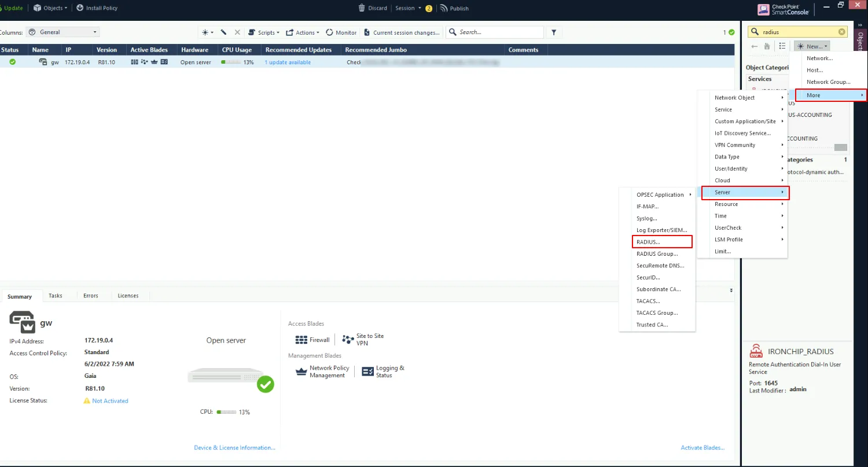
Task: Click the Not Activated license link
Action: click(x=110, y=401)
